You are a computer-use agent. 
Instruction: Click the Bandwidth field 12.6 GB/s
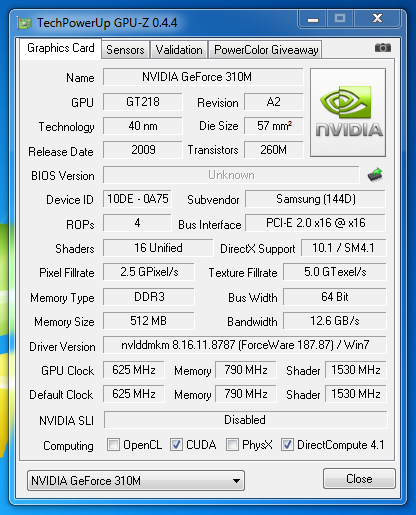pos(335,321)
